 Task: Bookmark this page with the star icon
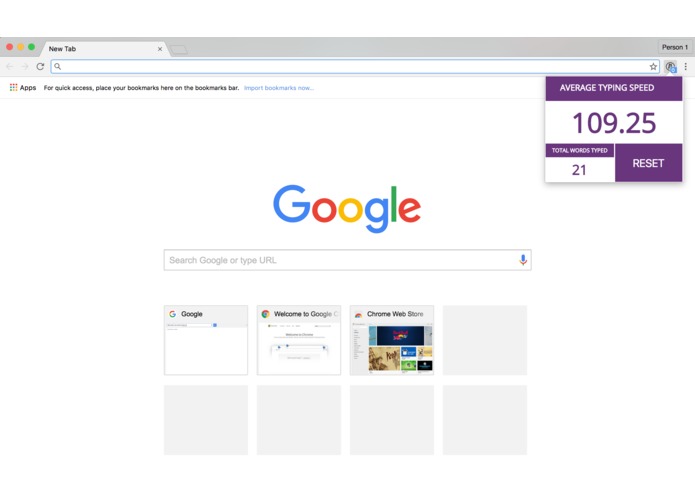[653, 66]
